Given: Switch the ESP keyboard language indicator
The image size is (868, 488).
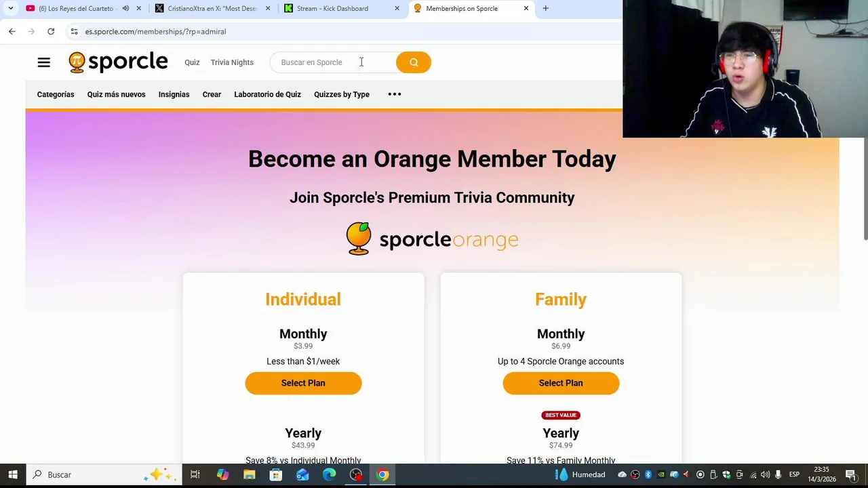Looking at the screenshot, I should 794,474.
